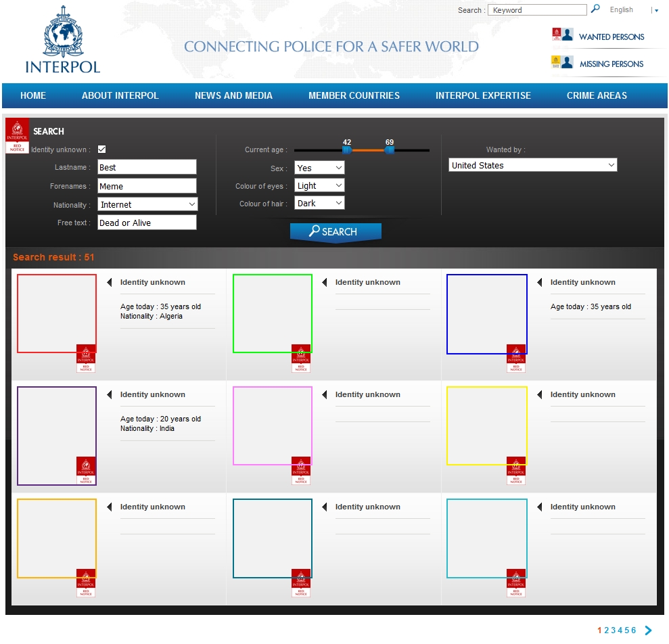The image size is (669, 644).
Task: Go to results page 6
Action: pyautogui.click(x=633, y=630)
